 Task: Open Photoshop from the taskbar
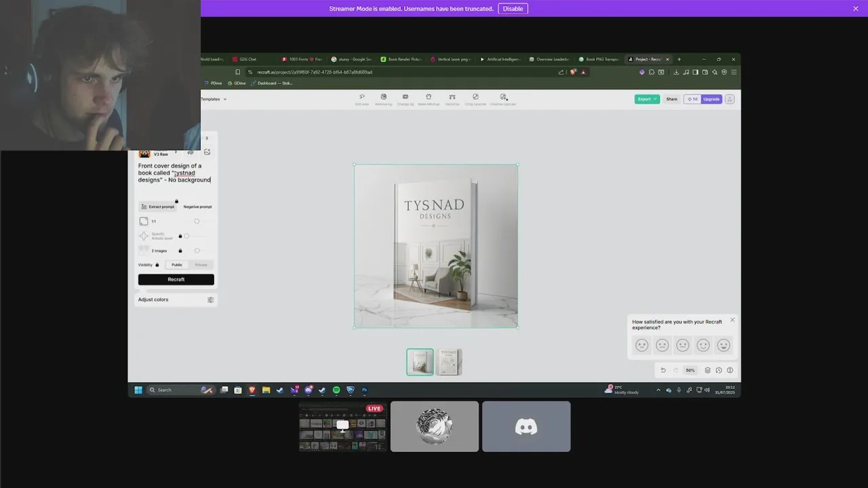(364, 390)
